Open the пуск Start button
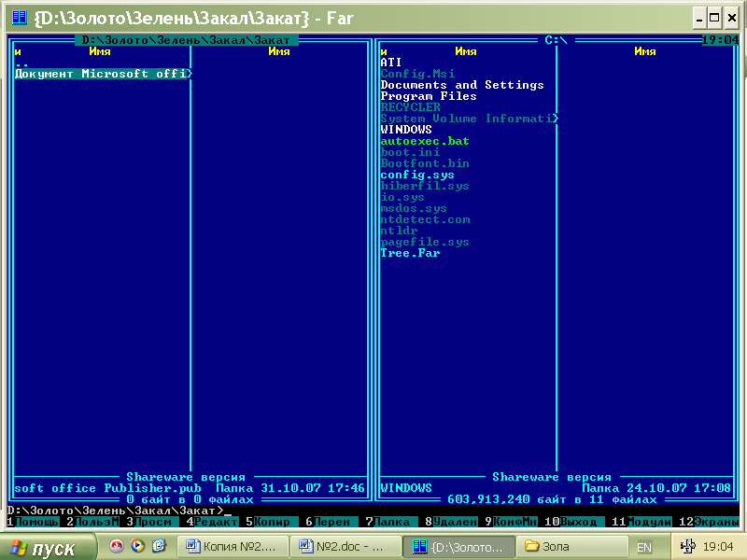Screen dimensions: 747x560 coord(48,548)
